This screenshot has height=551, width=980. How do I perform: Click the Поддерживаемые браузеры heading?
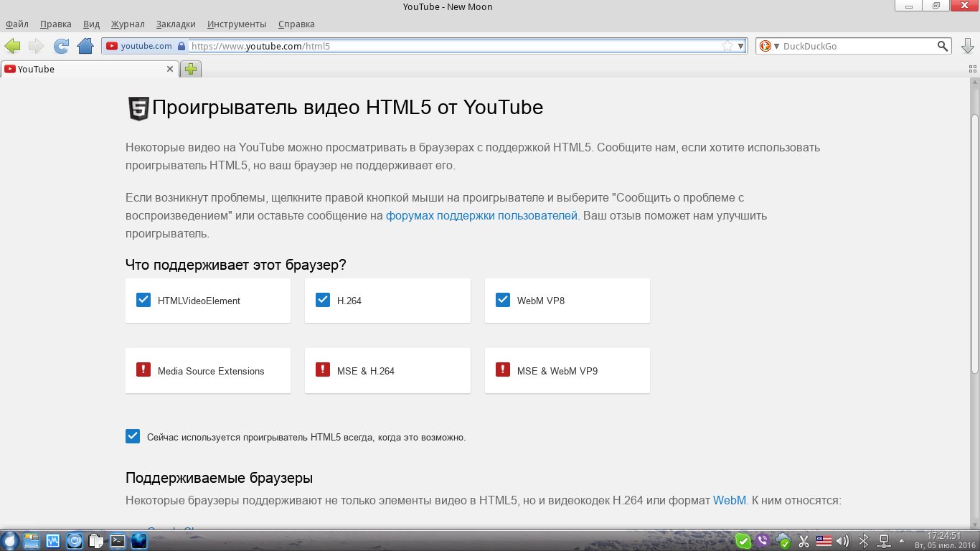click(x=219, y=479)
